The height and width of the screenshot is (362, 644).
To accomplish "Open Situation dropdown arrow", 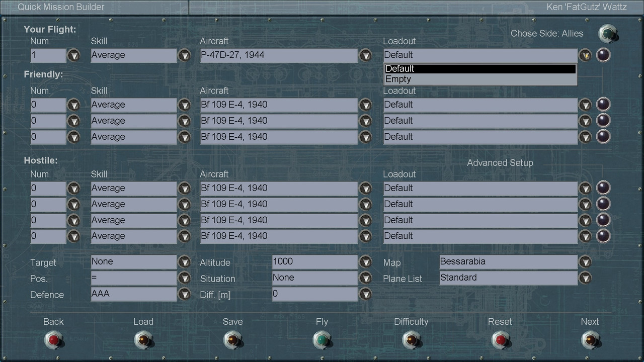I will click(x=365, y=278).
